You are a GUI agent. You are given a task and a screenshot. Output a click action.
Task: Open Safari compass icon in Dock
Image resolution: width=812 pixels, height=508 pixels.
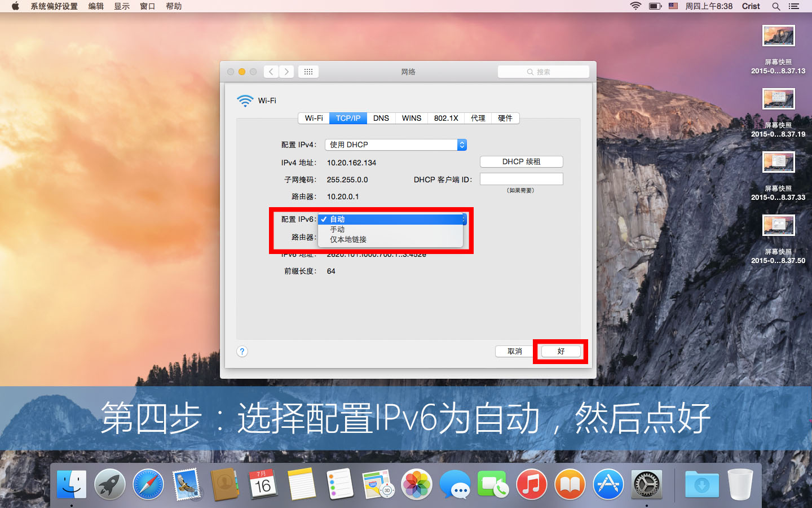click(148, 484)
